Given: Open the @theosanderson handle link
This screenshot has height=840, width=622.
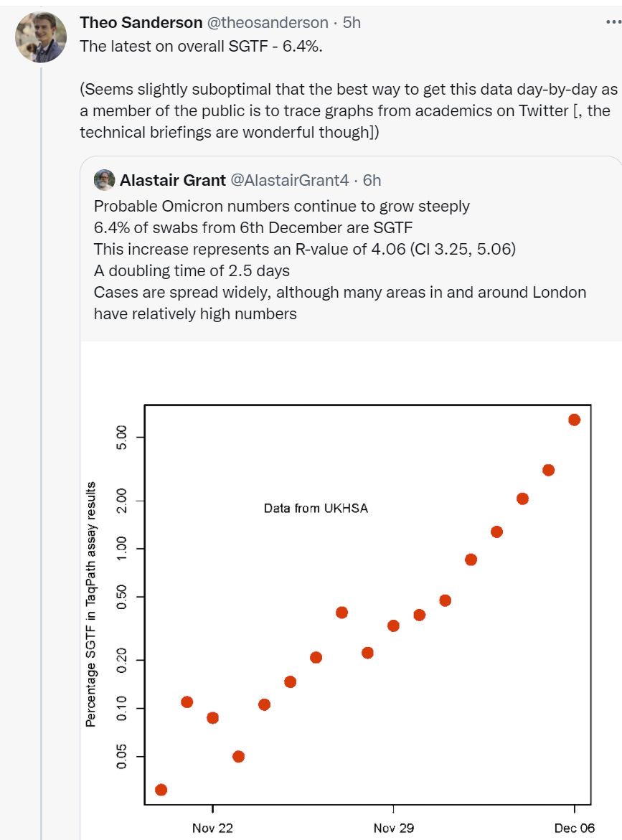Looking at the screenshot, I should [x=268, y=22].
